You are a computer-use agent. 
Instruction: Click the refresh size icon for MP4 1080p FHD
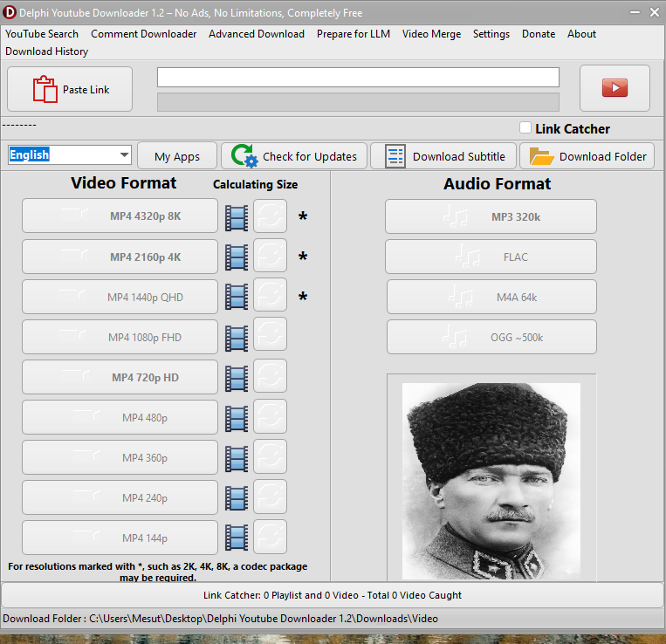[x=270, y=334]
